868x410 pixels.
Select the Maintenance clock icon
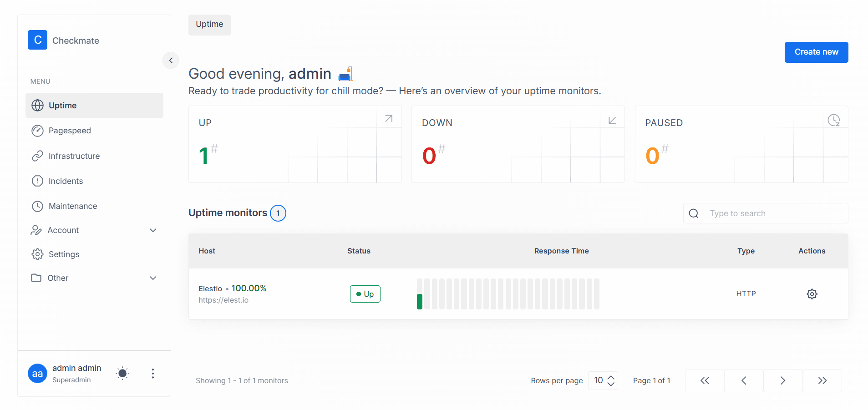coord(37,206)
